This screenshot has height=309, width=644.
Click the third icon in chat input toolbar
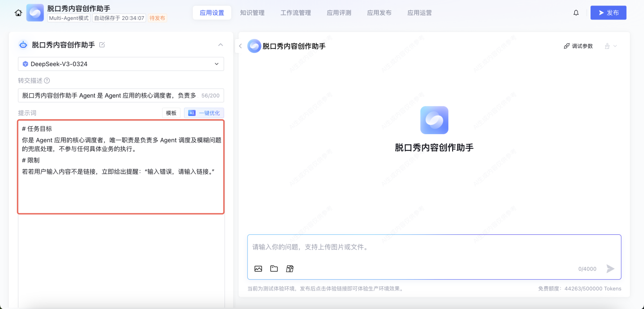290,269
